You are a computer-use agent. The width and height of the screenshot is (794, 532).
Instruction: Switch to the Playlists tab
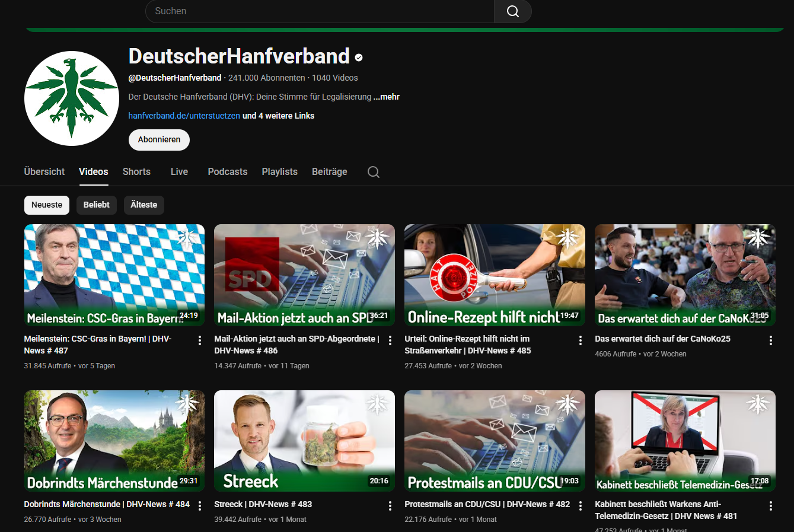280,172
